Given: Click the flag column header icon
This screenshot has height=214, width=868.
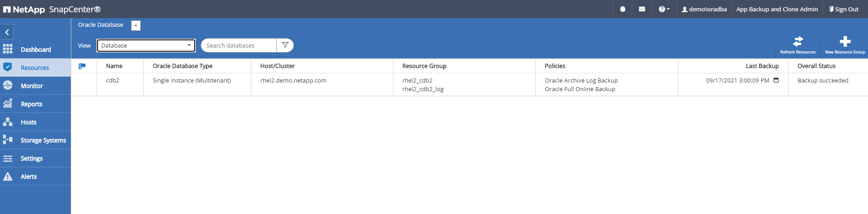Looking at the screenshot, I should click(x=82, y=66).
